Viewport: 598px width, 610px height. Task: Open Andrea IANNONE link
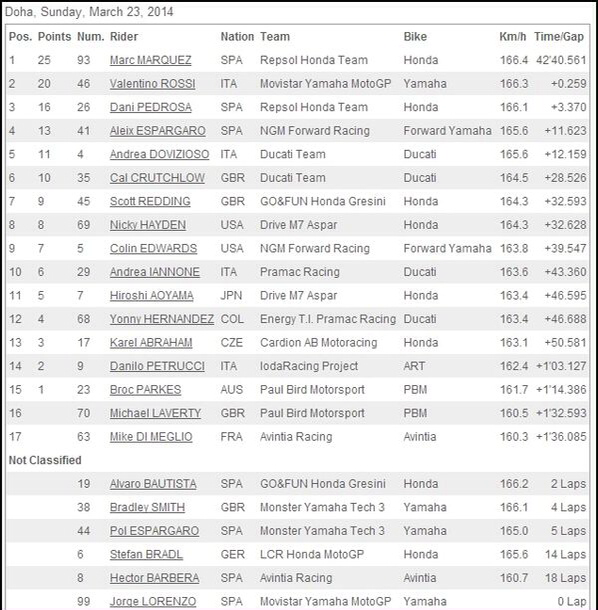click(x=155, y=272)
